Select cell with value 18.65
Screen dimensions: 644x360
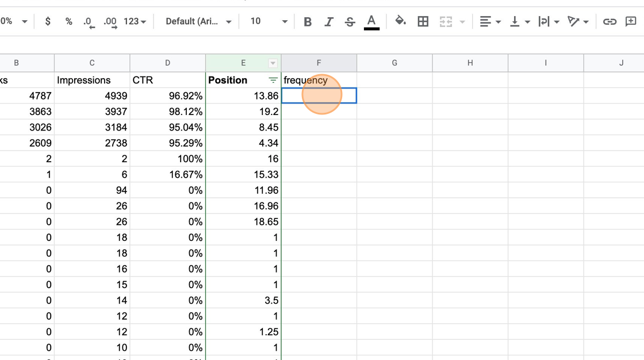point(243,221)
